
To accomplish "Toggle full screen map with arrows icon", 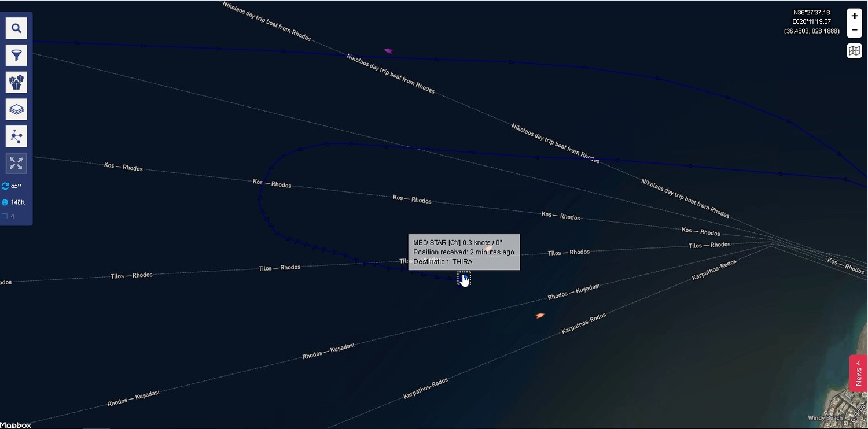I will (x=16, y=164).
